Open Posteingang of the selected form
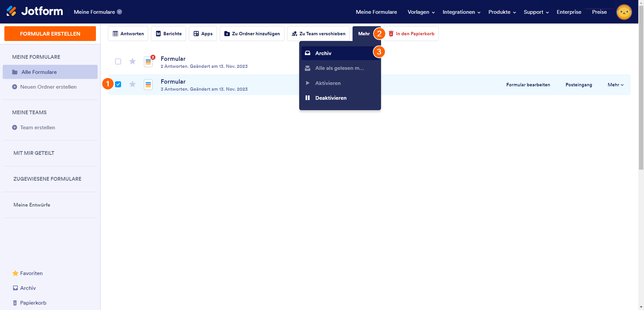Viewport: 644px width, 310px height. point(579,85)
